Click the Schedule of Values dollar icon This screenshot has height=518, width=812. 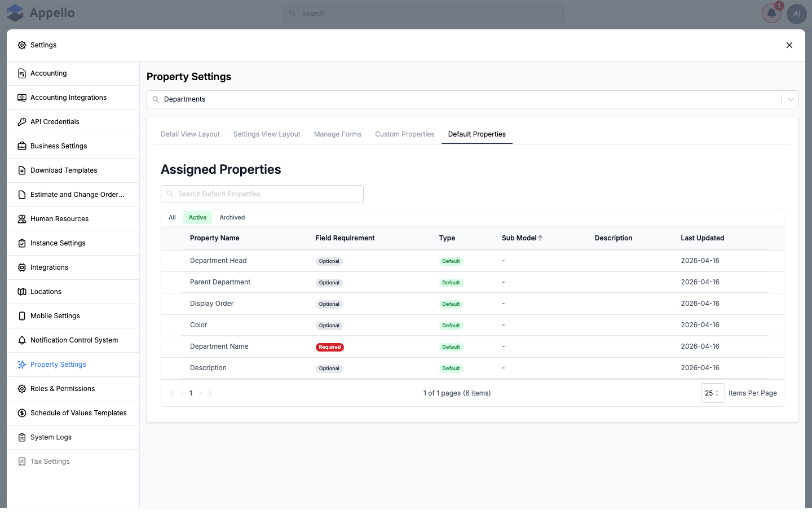(x=22, y=413)
